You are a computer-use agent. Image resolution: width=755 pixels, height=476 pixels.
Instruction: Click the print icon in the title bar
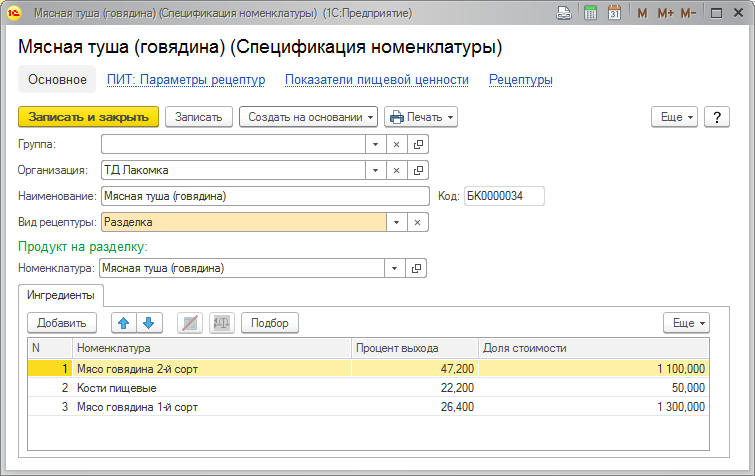[564, 14]
